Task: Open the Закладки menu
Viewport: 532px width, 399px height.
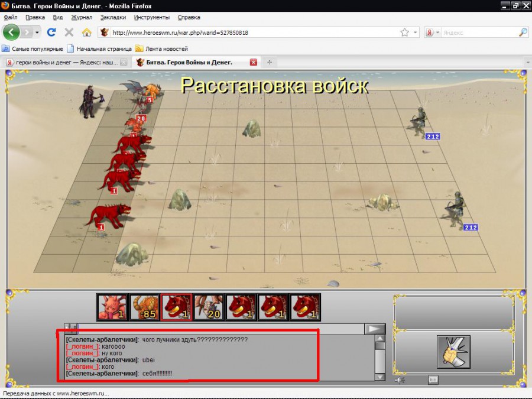Action: click(x=113, y=17)
